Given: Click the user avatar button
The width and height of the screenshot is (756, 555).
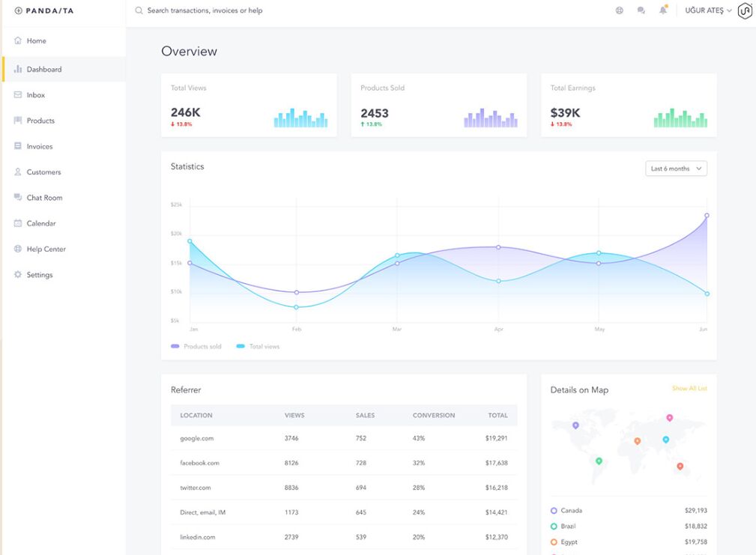Looking at the screenshot, I should tap(744, 10).
